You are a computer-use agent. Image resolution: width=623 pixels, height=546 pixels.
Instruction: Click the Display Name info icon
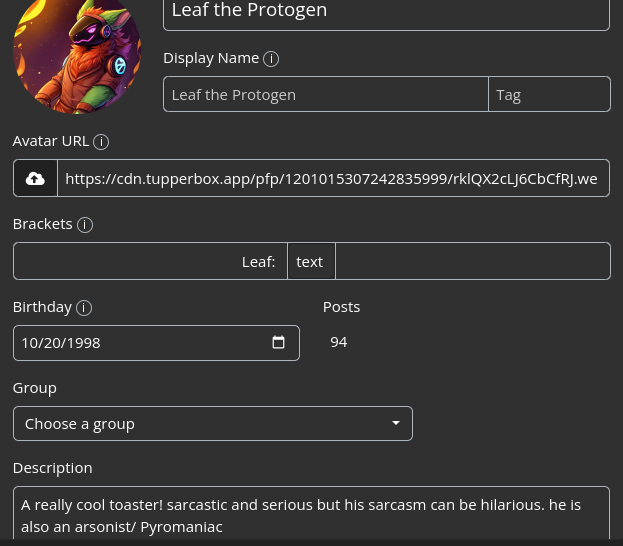click(x=271, y=59)
